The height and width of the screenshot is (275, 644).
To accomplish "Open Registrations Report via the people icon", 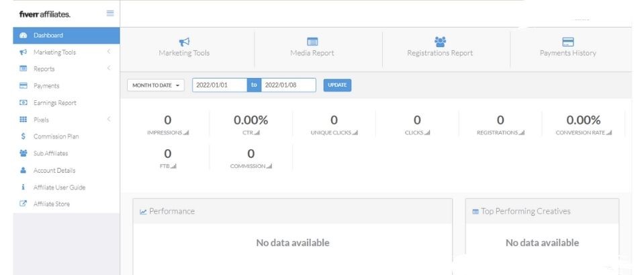I will pyautogui.click(x=440, y=42).
